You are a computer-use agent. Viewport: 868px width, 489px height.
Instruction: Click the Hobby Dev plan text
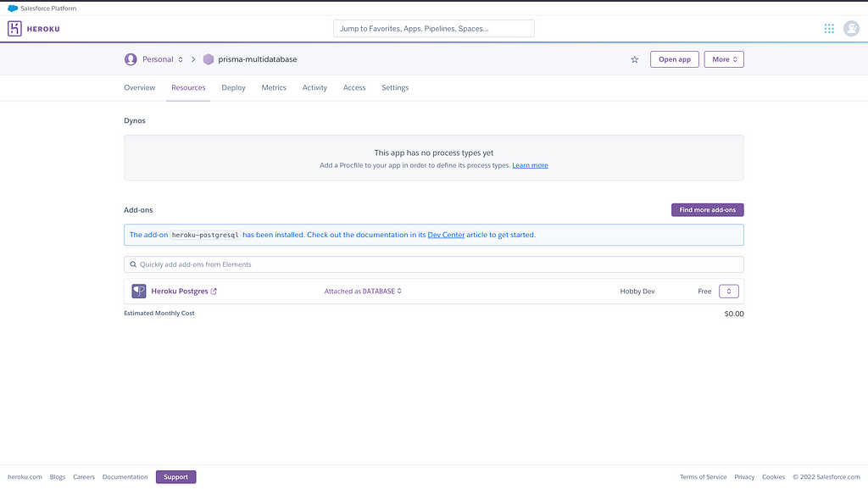tap(637, 291)
